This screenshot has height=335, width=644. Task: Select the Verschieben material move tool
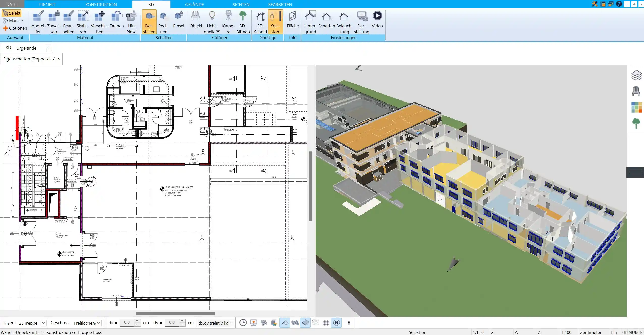[x=100, y=22]
